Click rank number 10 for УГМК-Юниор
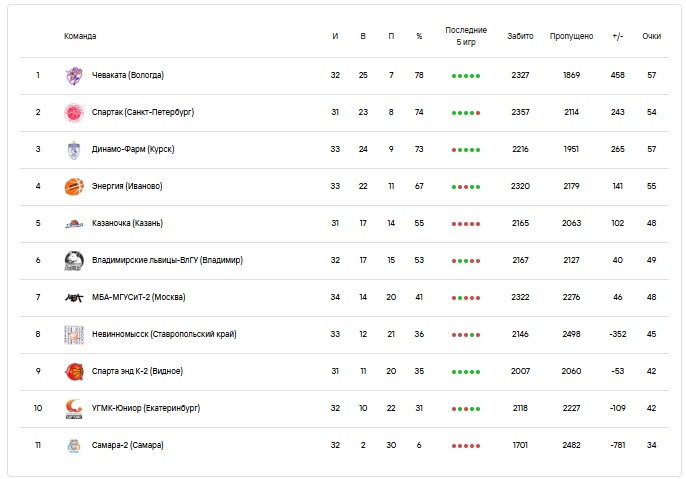686x479 pixels. click(x=38, y=408)
